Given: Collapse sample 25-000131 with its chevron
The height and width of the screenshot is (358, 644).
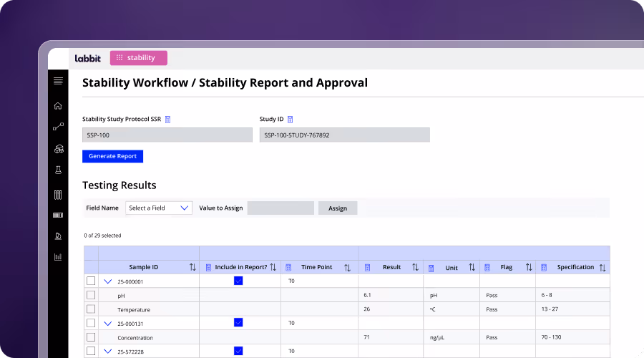Looking at the screenshot, I should pyautogui.click(x=107, y=324).
